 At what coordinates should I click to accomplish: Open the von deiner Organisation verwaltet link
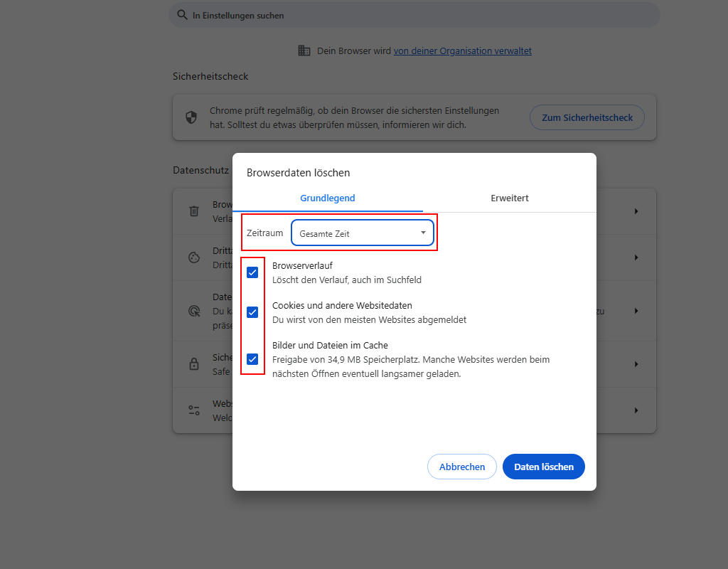tap(462, 50)
